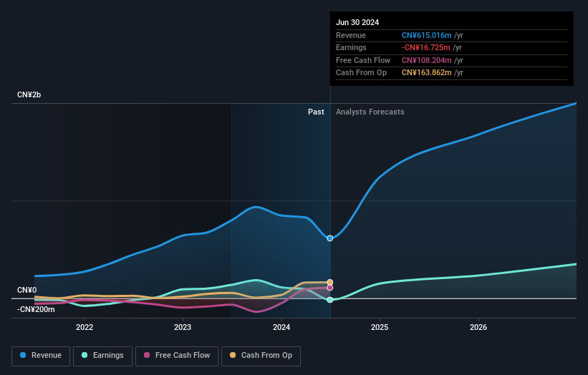Click the Jun 30 2024 tooltip date
The image size is (588, 375).
point(357,22)
